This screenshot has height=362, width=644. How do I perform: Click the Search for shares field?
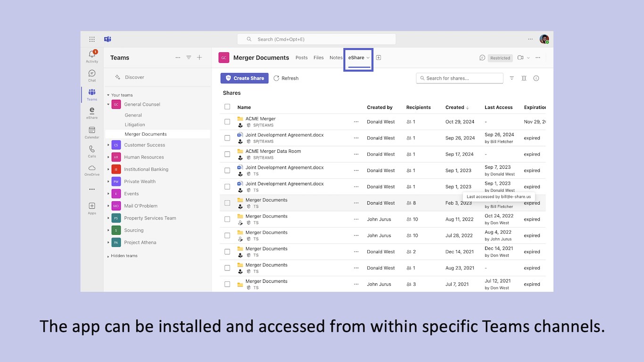[460, 78]
